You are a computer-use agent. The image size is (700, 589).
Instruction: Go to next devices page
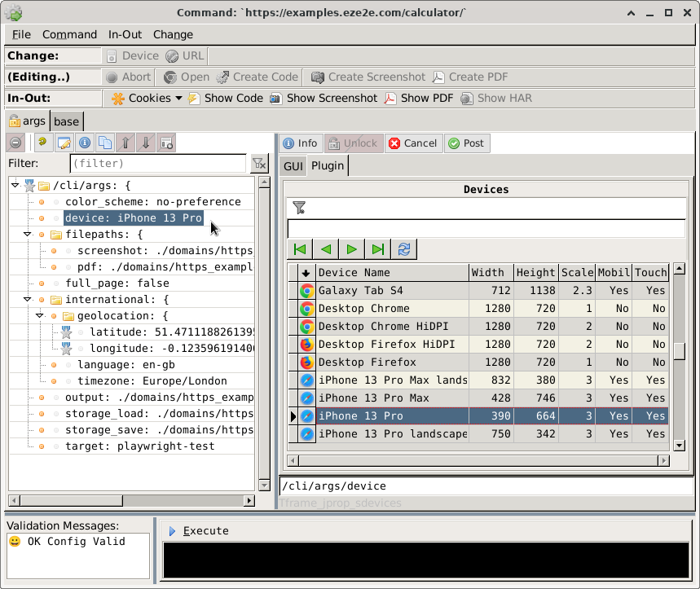(352, 249)
